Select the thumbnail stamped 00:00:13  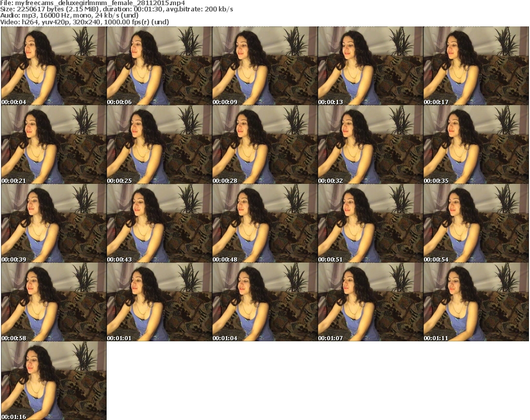click(x=371, y=66)
